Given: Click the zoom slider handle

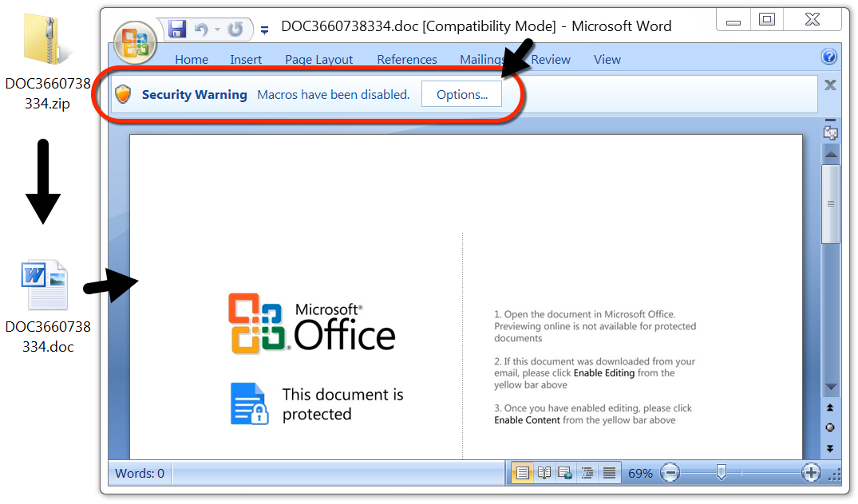Looking at the screenshot, I should click(722, 472).
